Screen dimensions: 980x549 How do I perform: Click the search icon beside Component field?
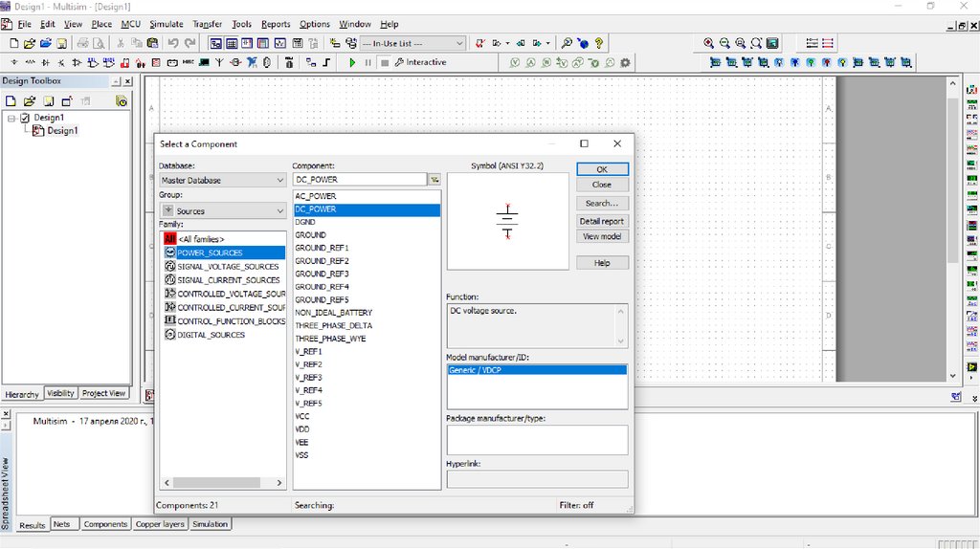point(434,180)
